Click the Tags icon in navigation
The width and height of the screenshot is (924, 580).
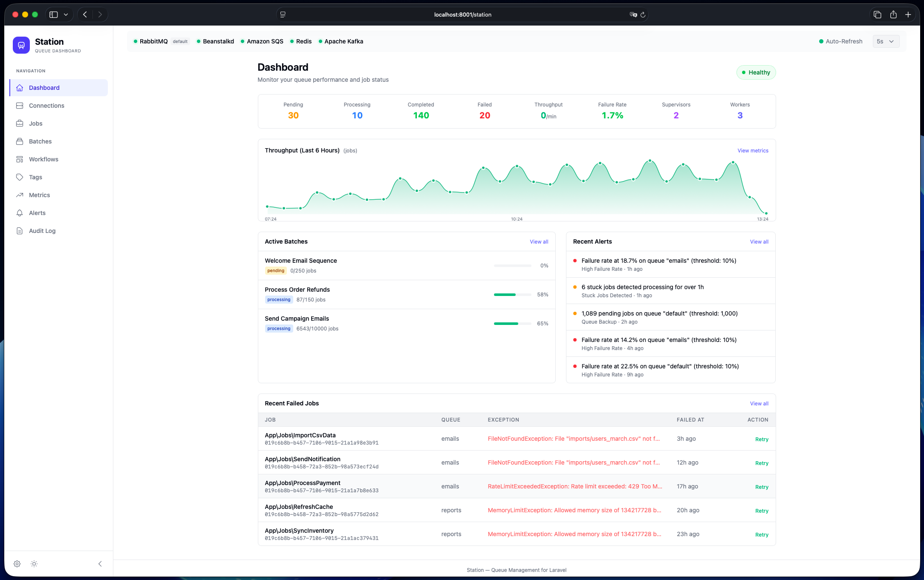[x=20, y=177]
